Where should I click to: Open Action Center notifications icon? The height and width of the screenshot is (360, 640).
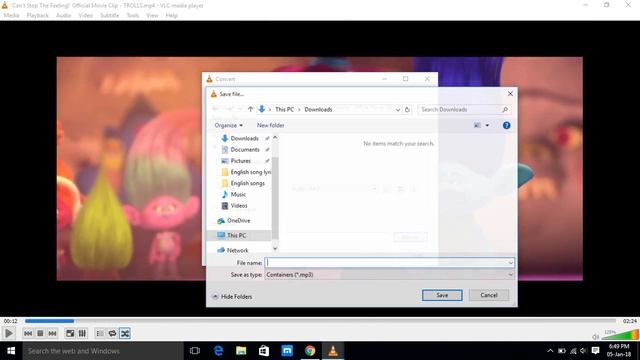point(596,351)
